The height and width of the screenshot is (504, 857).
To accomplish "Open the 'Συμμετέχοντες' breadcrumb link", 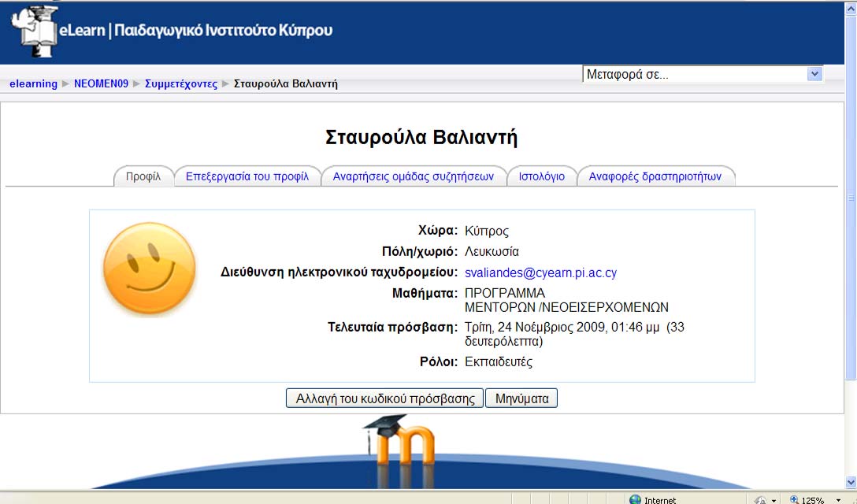I will click(x=181, y=83).
